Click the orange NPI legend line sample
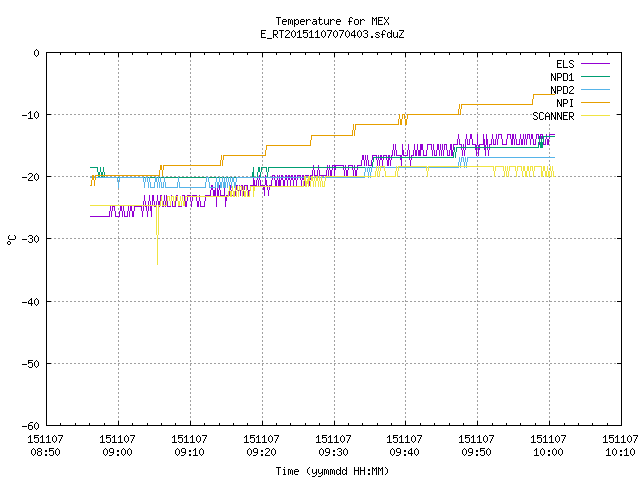Screen dimensions: 640x480 pos(595,103)
